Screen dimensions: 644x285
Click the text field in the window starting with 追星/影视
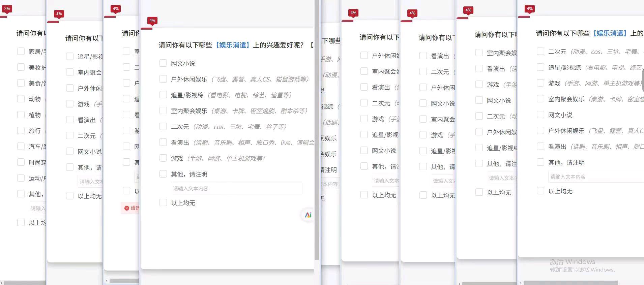point(90,182)
